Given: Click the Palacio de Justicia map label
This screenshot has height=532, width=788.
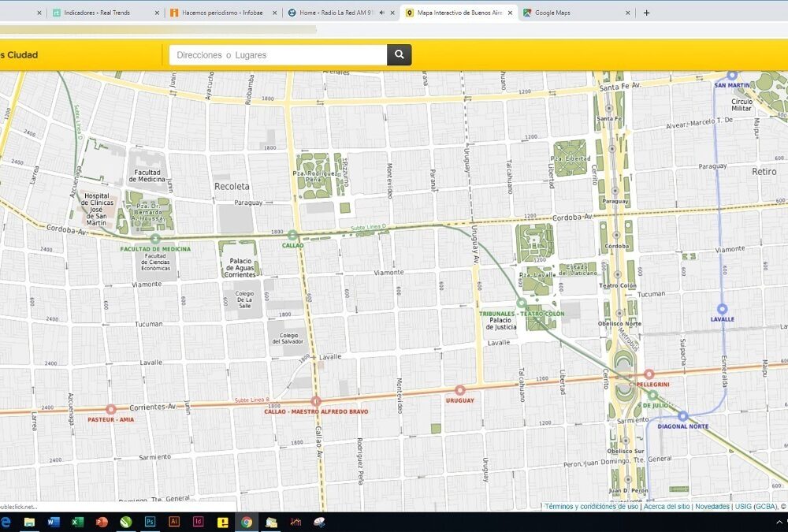Looking at the screenshot, I should pos(500,323).
